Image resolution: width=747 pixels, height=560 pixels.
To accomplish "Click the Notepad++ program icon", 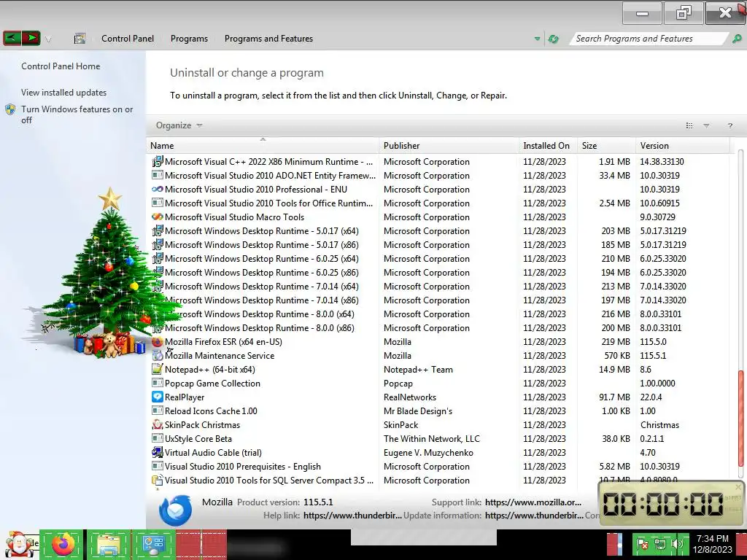I will [158, 369].
